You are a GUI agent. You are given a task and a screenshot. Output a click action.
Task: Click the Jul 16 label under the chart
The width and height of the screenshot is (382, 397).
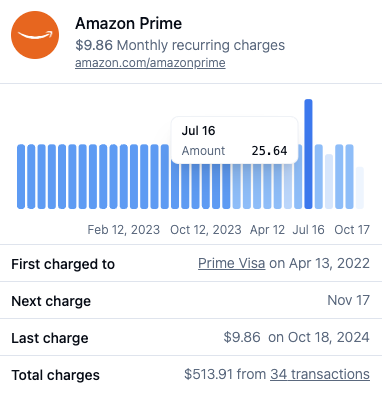pos(308,230)
